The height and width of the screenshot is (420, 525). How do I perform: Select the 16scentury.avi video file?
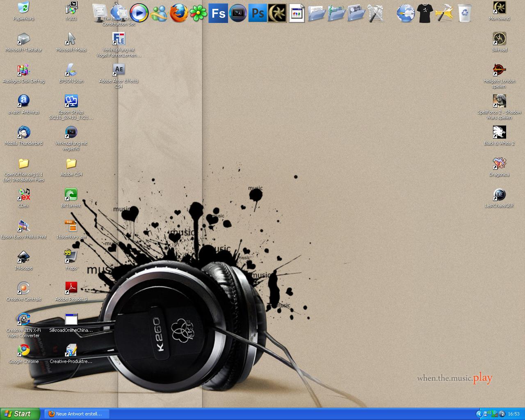click(x=71, y=226)
